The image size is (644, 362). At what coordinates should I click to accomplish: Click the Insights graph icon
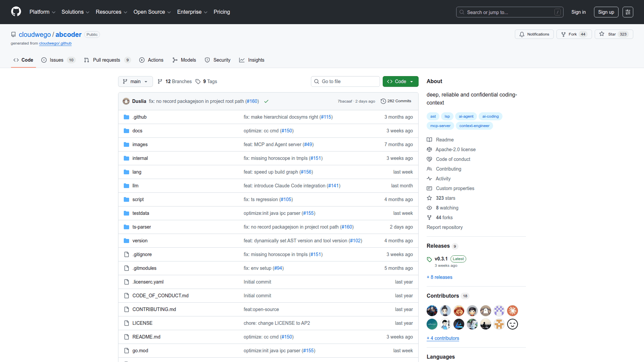pyautogui.click(x=242, y=60)
